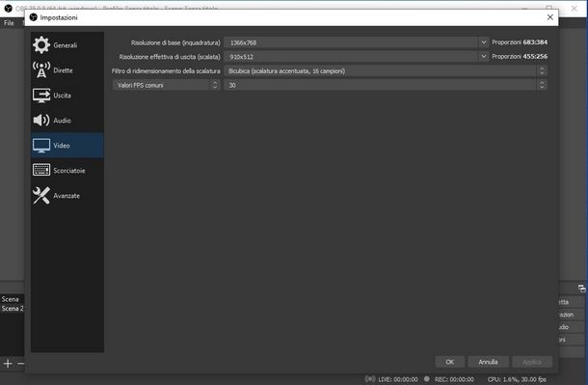Click the Video monitor icon
588x385 pixels.
[41, 146]
